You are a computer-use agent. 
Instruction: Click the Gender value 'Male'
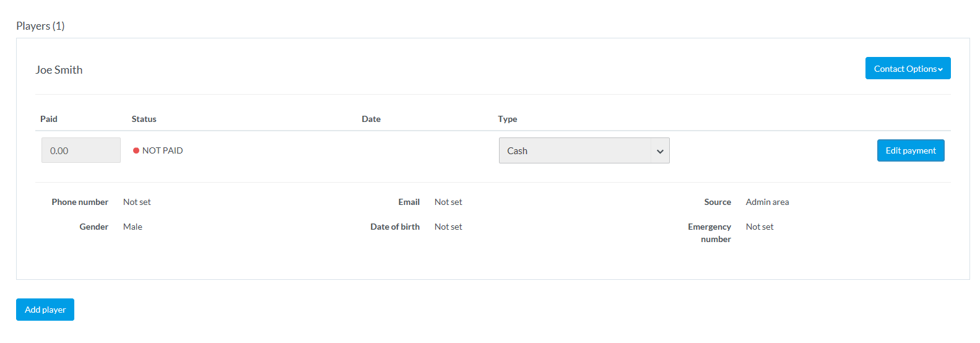(x=132, y=227)
